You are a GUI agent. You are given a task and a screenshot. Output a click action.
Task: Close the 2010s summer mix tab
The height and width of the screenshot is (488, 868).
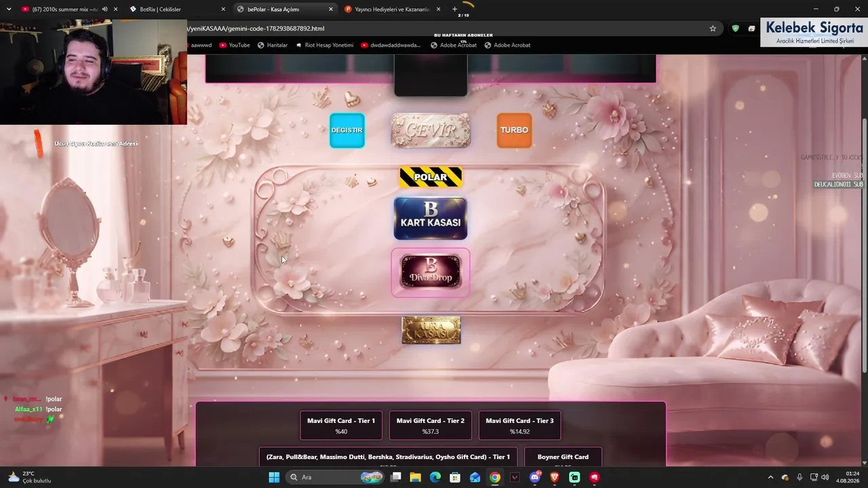click(x=116, y=9)
